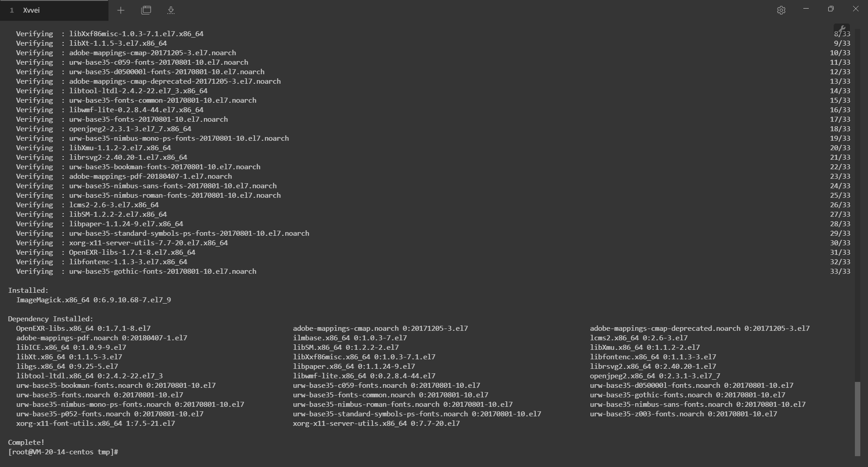The width and height of the screenshot is (868, 467).
Task: Open a new terminal tab with plus icon
Action: 121,10
